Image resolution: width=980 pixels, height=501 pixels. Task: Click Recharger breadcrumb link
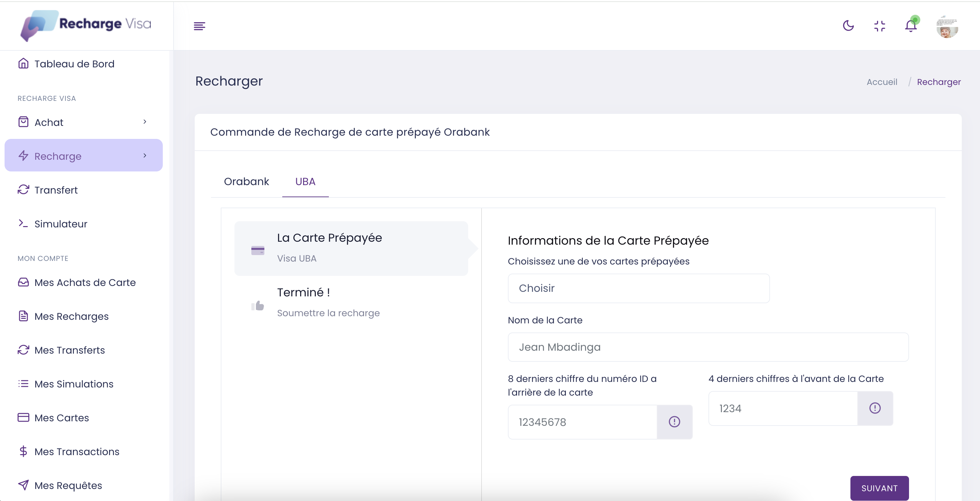[939, 82]
